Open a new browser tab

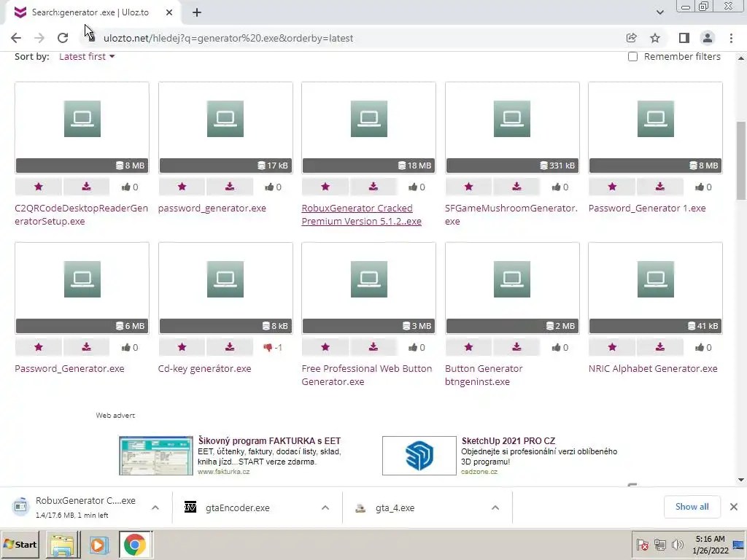coord(197,12)
